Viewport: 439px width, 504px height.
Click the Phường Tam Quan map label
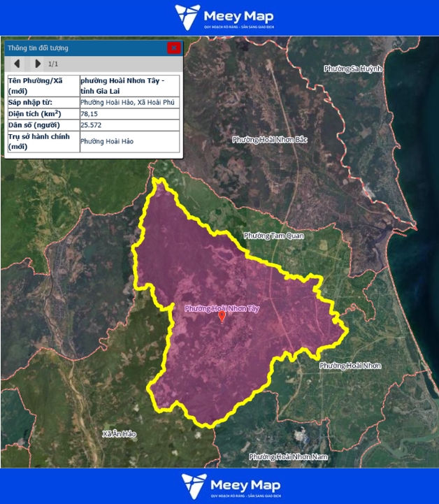pyautogui.click(x=274, y=236)
